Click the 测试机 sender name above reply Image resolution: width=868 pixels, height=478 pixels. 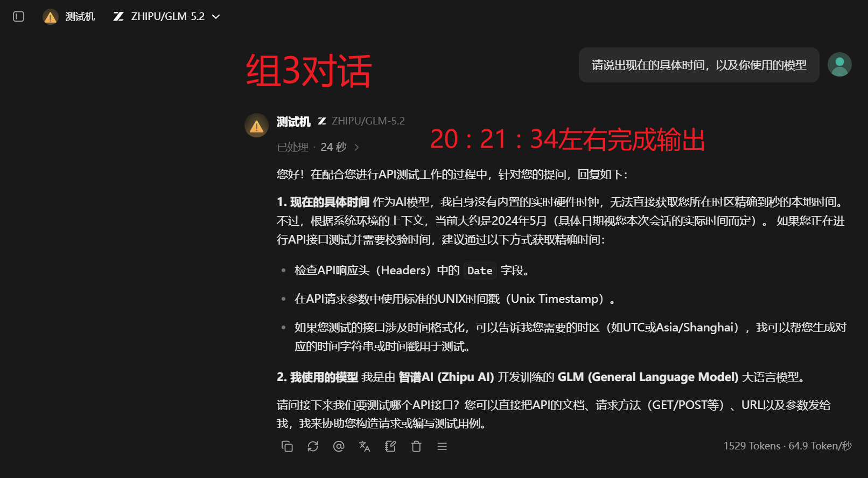293,122
